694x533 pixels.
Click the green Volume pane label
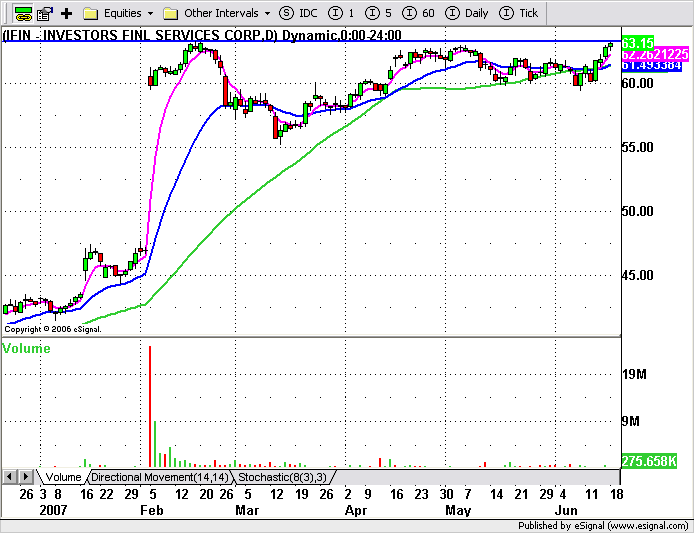coord(26,348)
